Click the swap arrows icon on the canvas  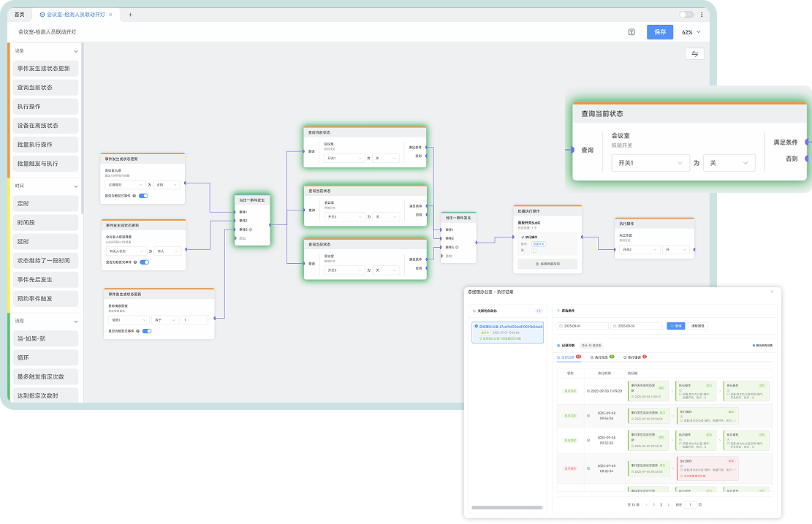pos(694,54)
